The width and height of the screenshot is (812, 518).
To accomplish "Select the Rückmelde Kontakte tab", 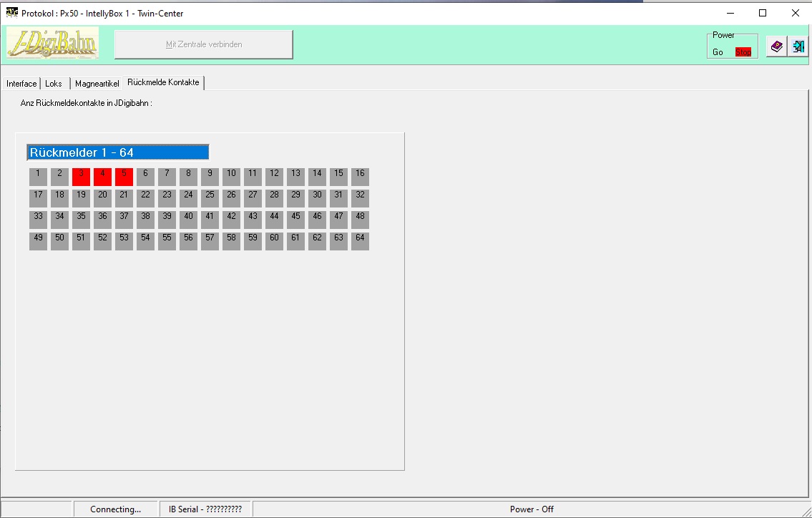I will [x=163, y=82].
